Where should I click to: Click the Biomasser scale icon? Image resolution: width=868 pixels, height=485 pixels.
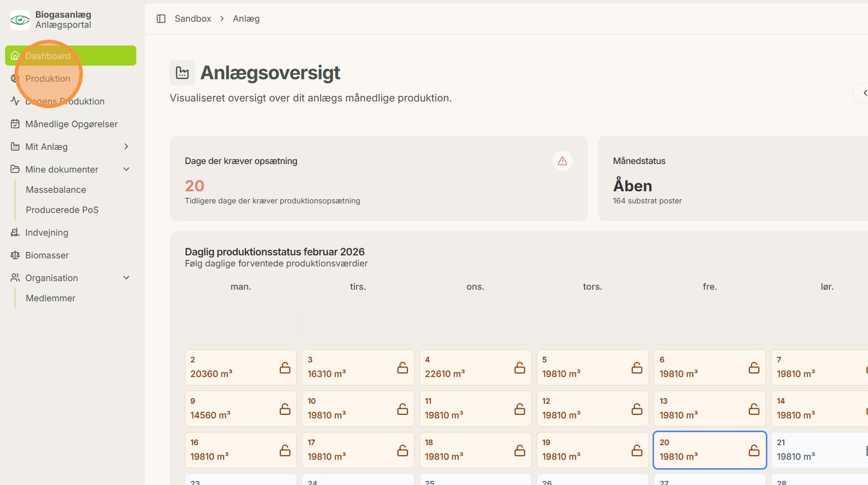(x=15, y=255)
